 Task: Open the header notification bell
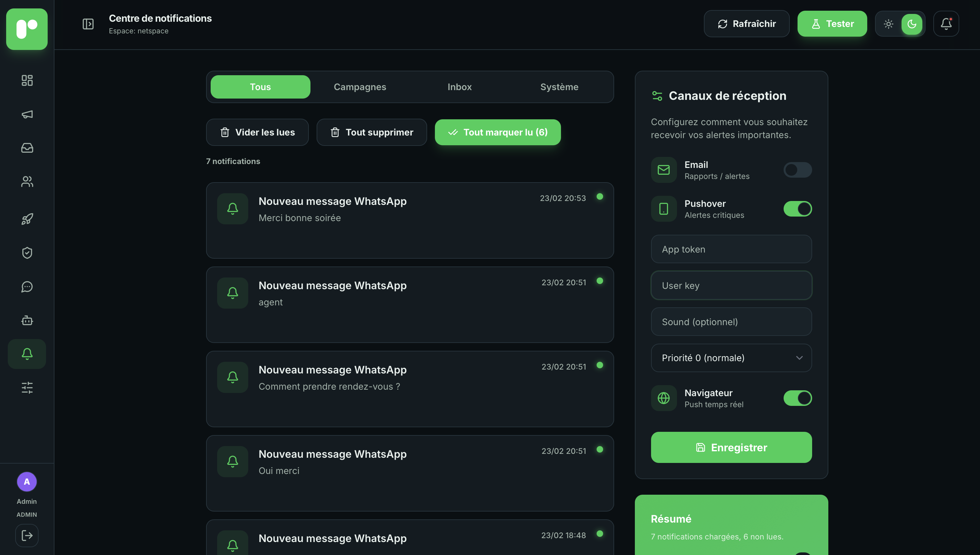(x=946, y=24)
